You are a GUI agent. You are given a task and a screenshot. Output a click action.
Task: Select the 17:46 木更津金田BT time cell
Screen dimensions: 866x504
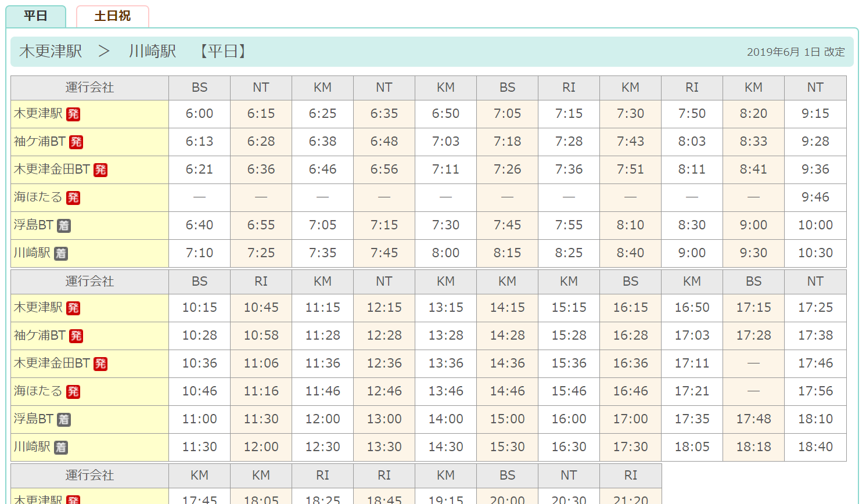coord(815,363)
